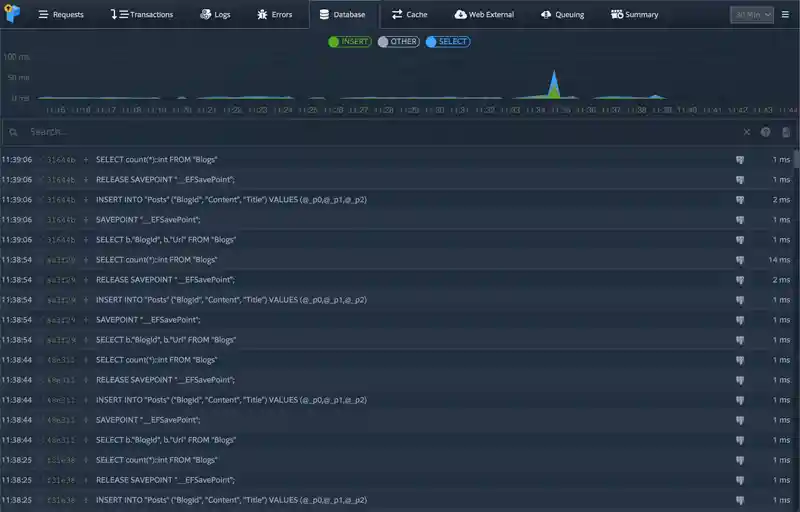
Task: Select the Database tab
Action: tap(342, 15)
